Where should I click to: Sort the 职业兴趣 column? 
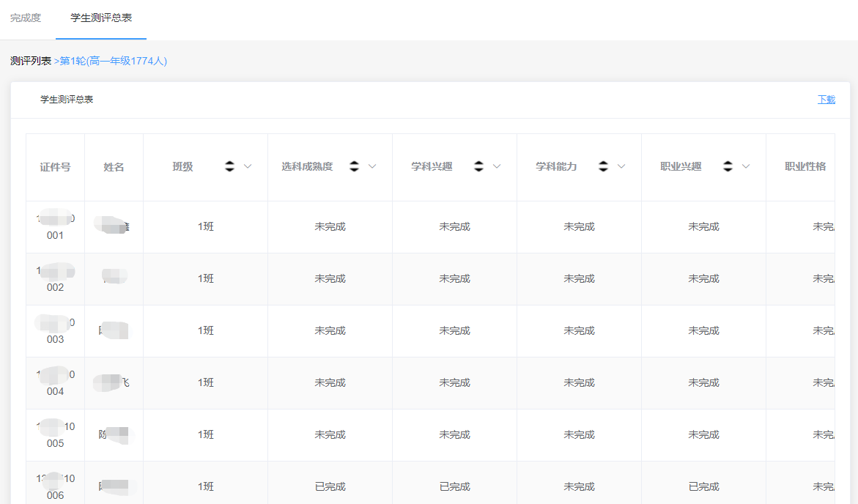point(728,166)
